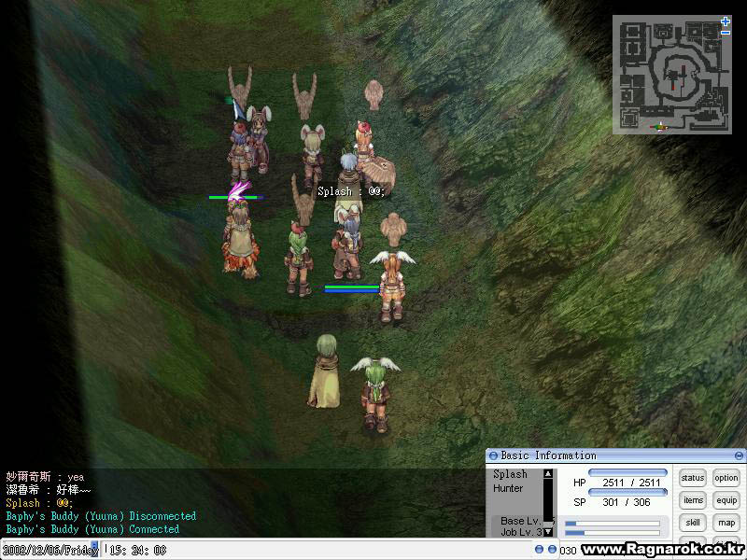
Task: Click the brown falcon beside the hunter
Action: pyautogui.click(x=380, y=175)
